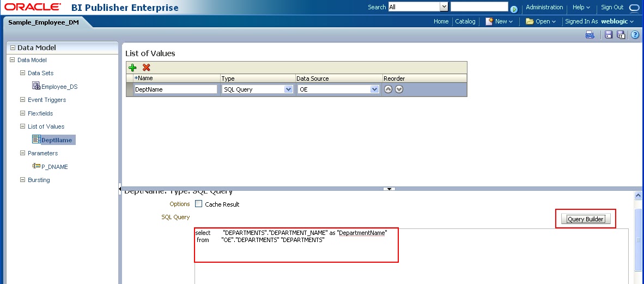
Task: Click the DeptName list icon in tree
Action: pos(36,140)
